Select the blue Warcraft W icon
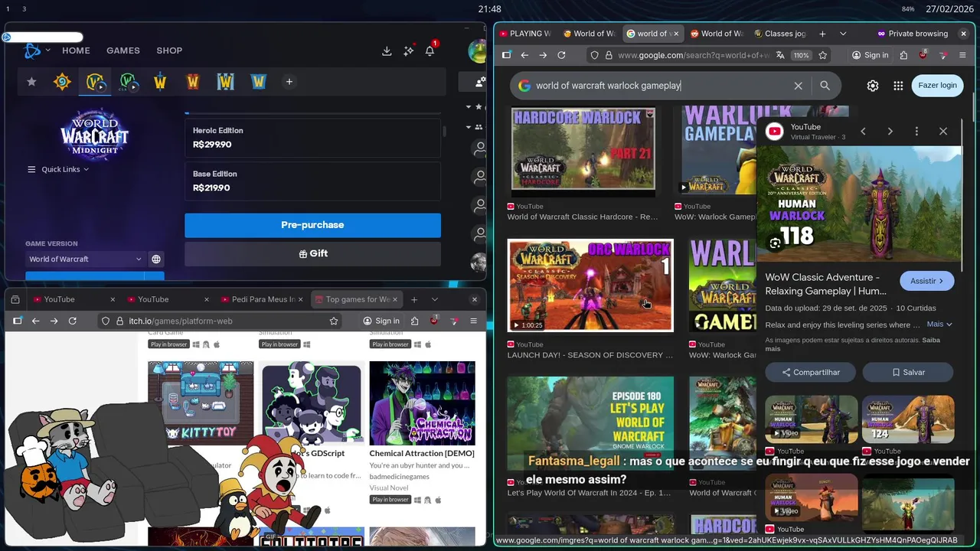This screenshot has width=980, height=551. [258, 82]
